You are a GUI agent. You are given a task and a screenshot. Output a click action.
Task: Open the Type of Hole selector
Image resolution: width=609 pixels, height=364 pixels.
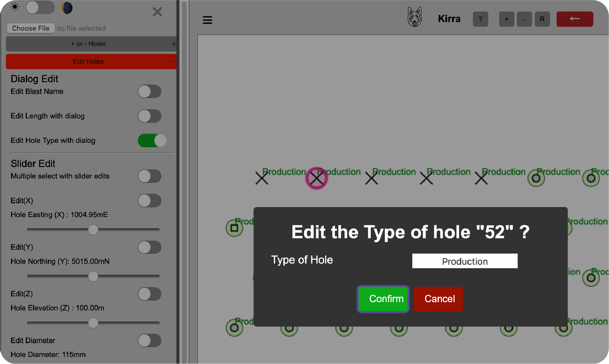[x=465, y=261]
